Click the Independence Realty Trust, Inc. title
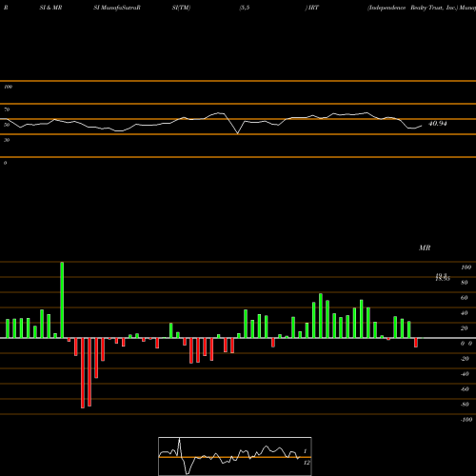Viewport: 476px width, 476px height. 412,8
